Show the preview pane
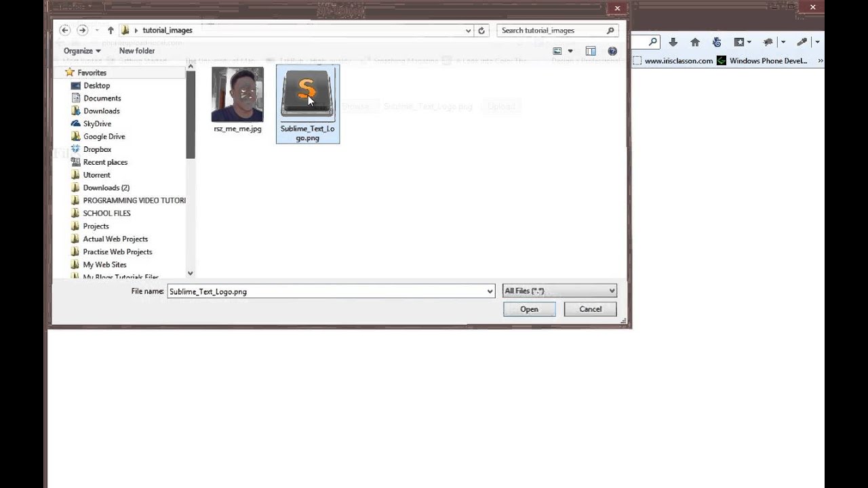 (x=591, y=51)
